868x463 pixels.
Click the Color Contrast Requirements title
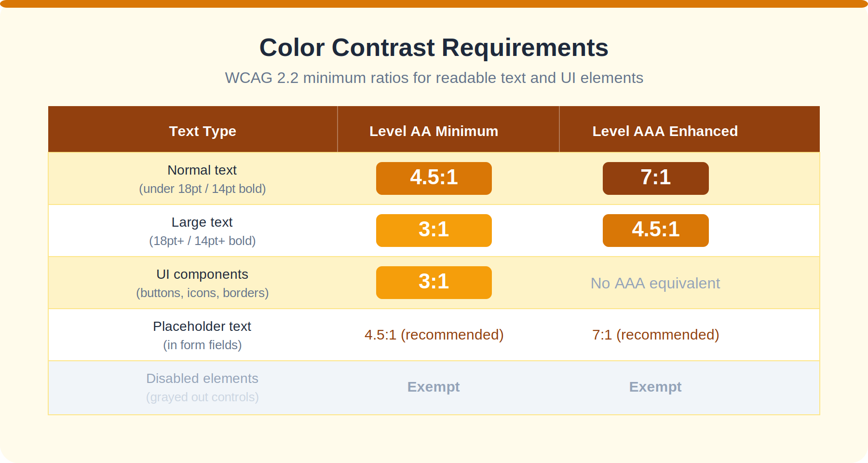pyautogui.click(x=434, y=48)
